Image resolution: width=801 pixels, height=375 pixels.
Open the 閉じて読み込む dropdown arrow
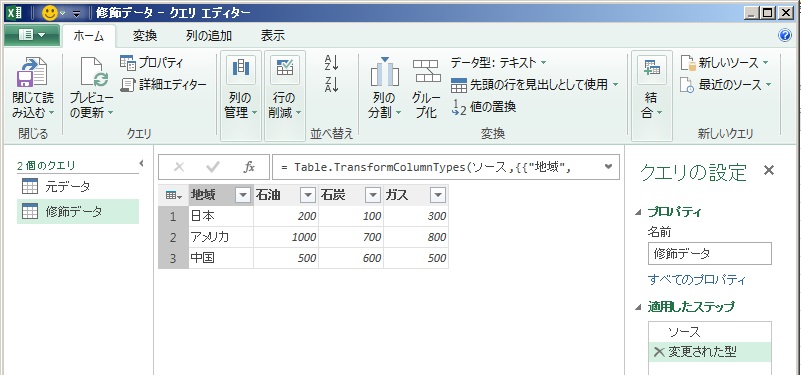pyautogui.click(x=52, y=112)
